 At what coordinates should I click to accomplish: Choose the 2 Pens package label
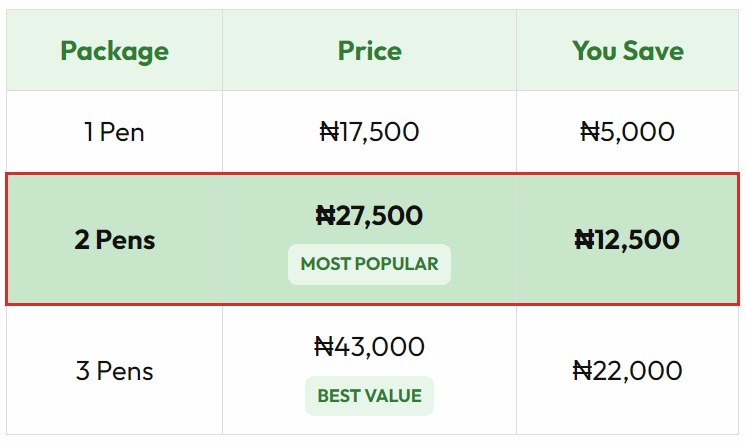click(x=114, y=240)
